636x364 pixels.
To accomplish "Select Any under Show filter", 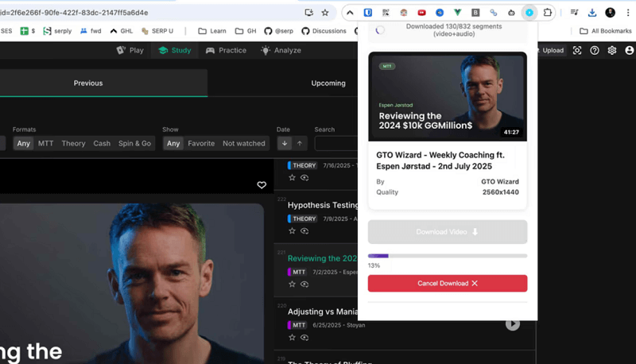I will [x=173, y=144].
